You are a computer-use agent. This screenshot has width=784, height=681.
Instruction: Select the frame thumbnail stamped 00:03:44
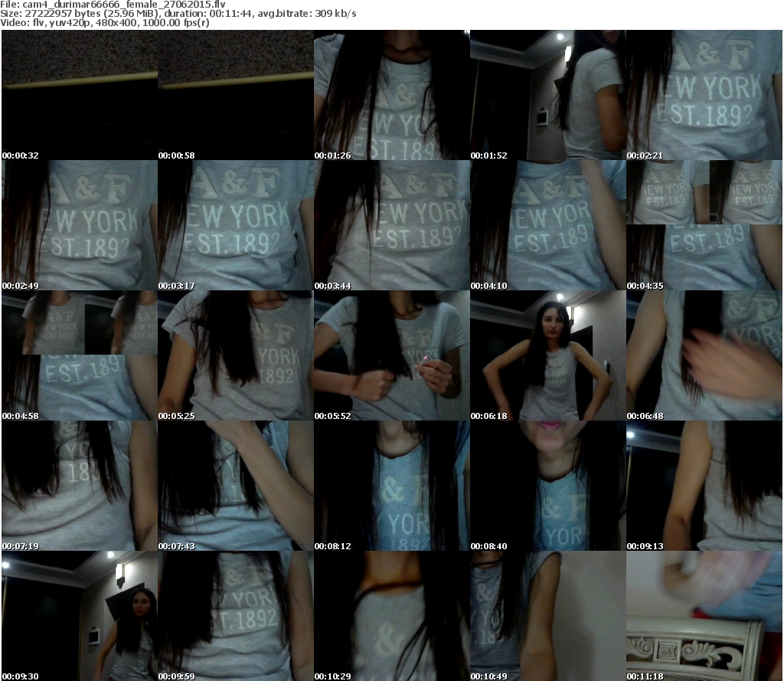pos(391,225)
